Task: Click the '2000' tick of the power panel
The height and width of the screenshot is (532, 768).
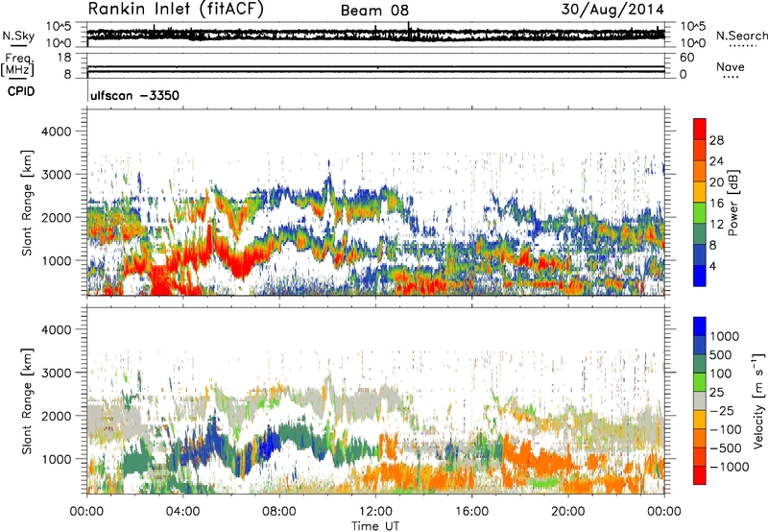Action: [x=56, y=217]
